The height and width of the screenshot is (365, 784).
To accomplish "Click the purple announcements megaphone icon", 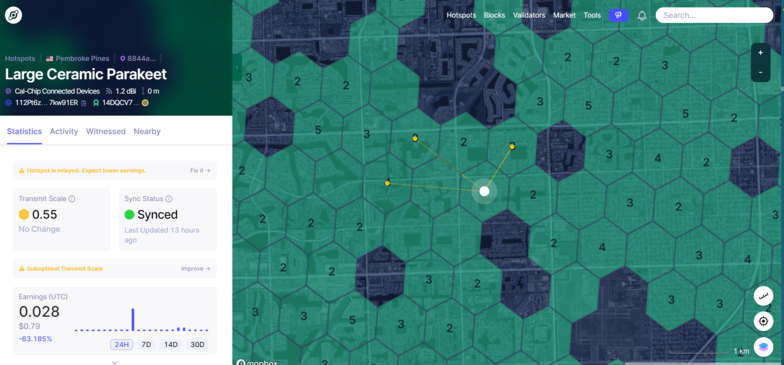I will tap(618, 16).
